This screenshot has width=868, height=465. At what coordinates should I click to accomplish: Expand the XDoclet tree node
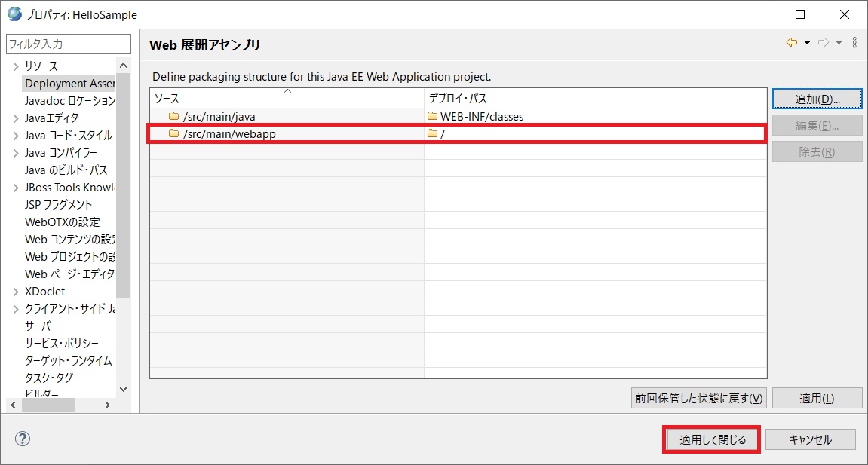coord(16,292)
